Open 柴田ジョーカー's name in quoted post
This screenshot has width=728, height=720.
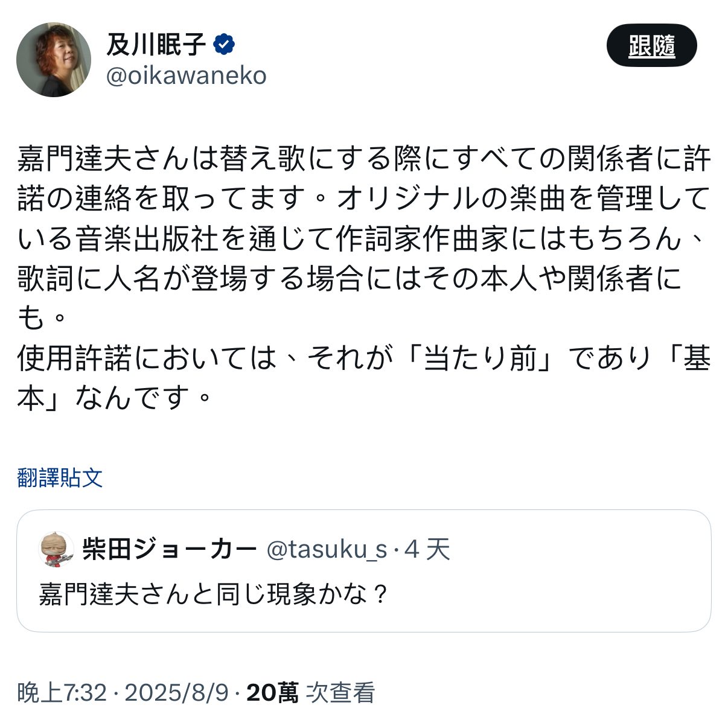[170, 549]
